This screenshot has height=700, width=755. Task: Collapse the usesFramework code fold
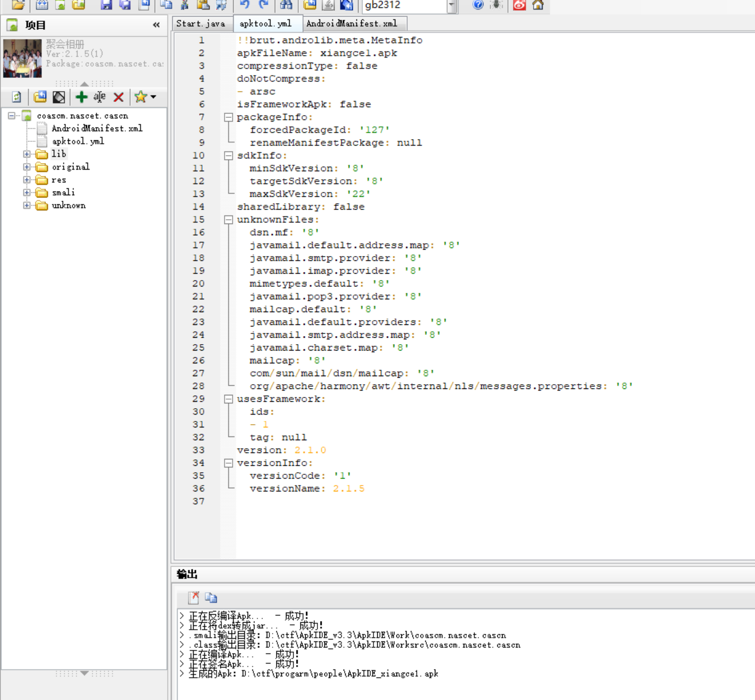pyautogui.click(x=228, y=399)
